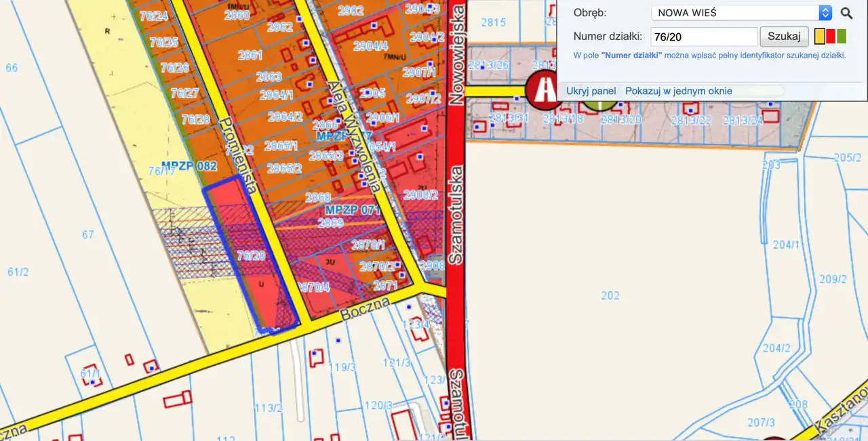Image resolution: width=868 pixels, height=441 pixels.
Task: Click parcel 204/1 on the map
Action: [x=786, y=245]
